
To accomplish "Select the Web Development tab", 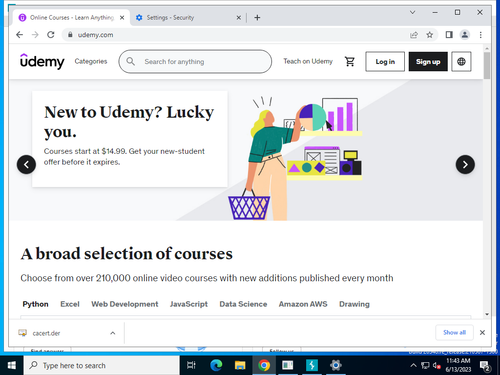I will coord(125,304).
